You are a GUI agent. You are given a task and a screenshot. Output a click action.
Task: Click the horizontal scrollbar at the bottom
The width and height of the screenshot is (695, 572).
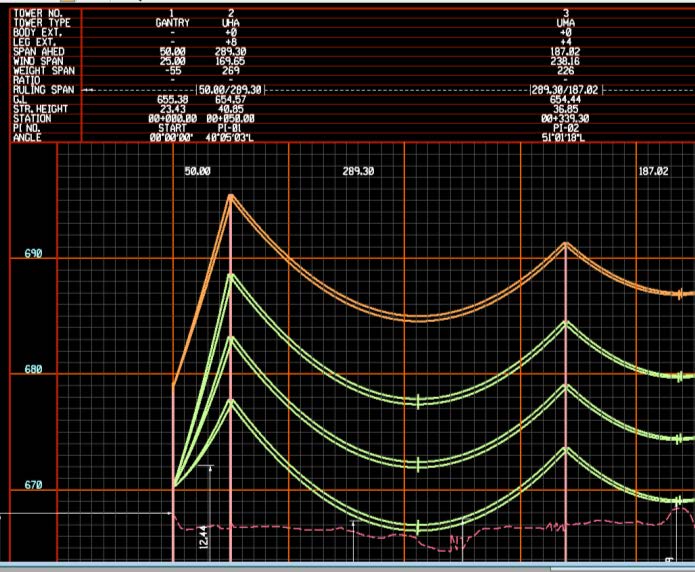347,567
